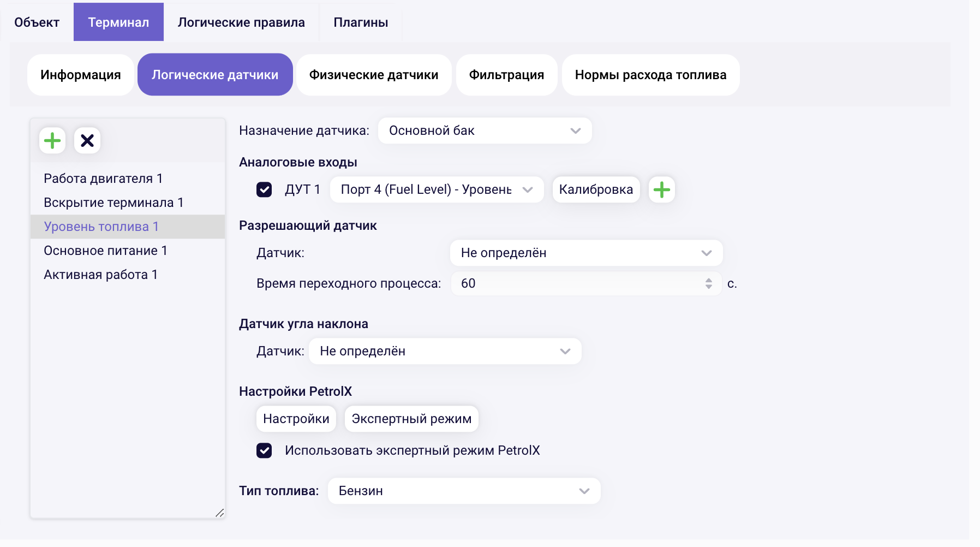
Task: Open PetrolX Настройки button
Action: tap(296, 419)
